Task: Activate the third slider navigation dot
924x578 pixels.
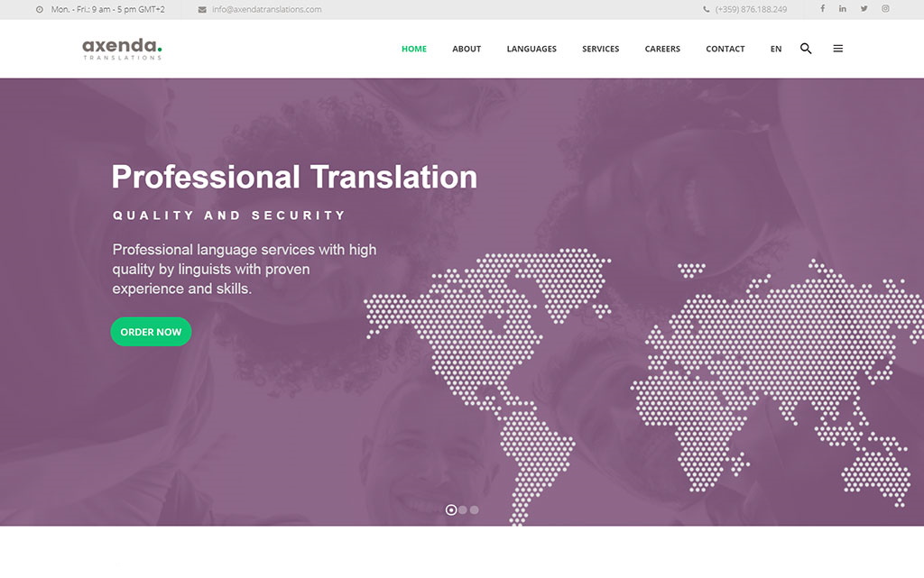Action: coord(474,509)
